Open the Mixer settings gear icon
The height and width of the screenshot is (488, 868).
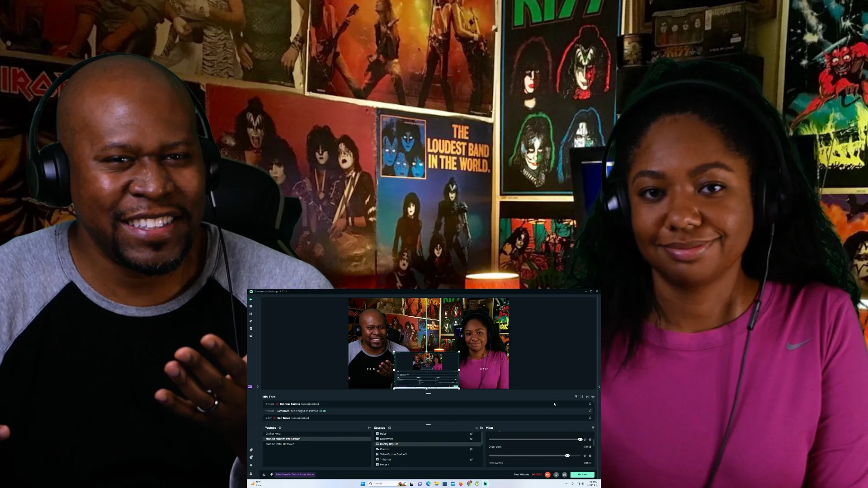click(593, 427)
